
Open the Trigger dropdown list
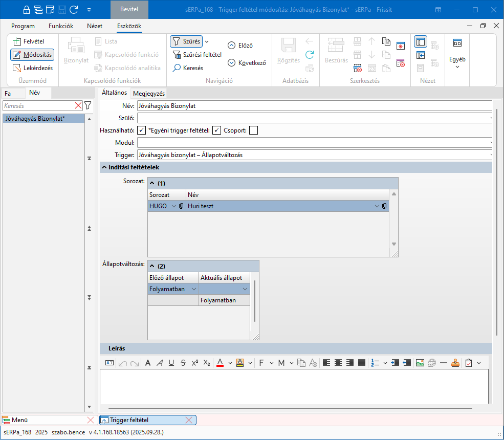point(491,155)
